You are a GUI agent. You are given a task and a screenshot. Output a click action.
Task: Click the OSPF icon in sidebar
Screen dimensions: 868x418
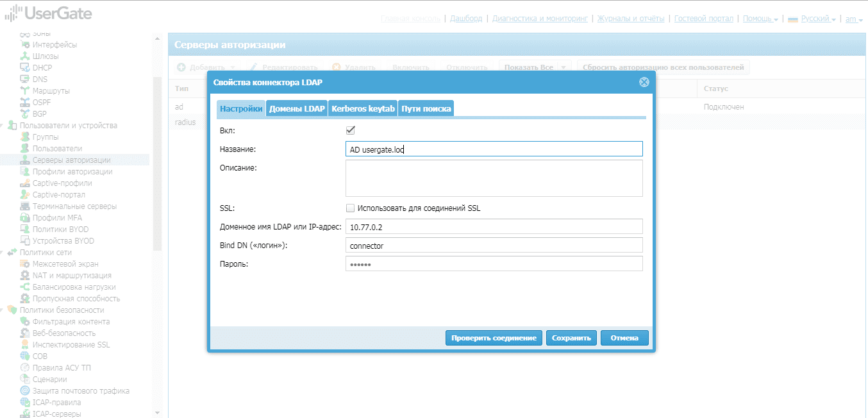point(25,102)
